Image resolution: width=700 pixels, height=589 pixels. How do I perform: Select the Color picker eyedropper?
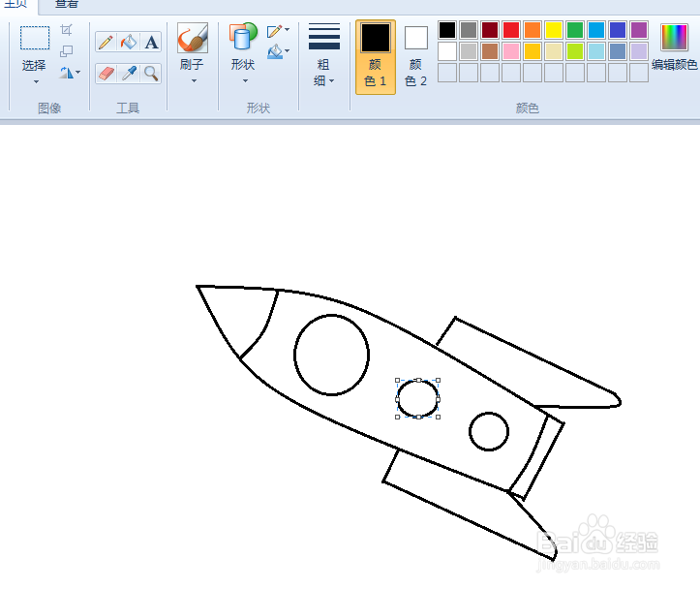pyautogui.click(x=129, y=74)
